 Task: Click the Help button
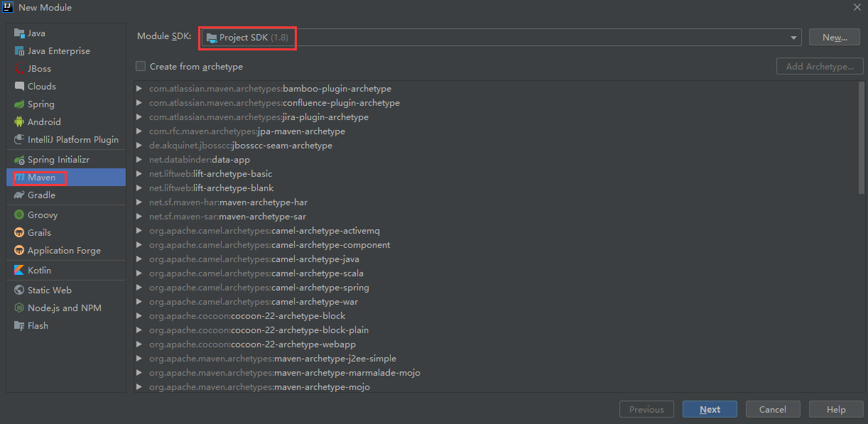click(836, 409)
